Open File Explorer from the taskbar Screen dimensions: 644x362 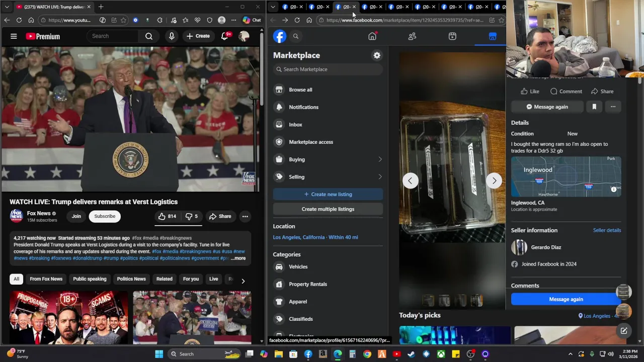(279, 354)
